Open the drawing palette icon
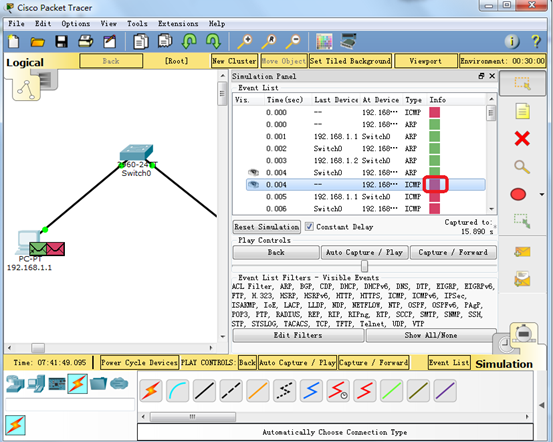Image resolution: width=553 pixels, height=442 pixels. (324, 42)
